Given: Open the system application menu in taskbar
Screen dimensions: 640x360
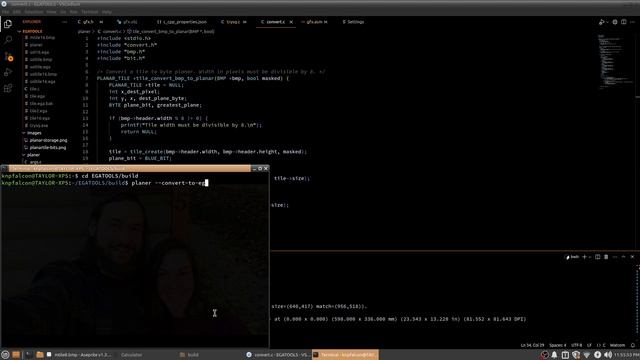Looking at the screenshot, I should click(5, 355).
